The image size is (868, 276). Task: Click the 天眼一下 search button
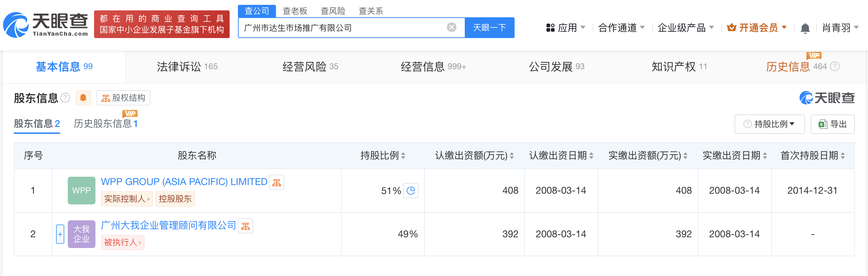[x=490, y=28]
